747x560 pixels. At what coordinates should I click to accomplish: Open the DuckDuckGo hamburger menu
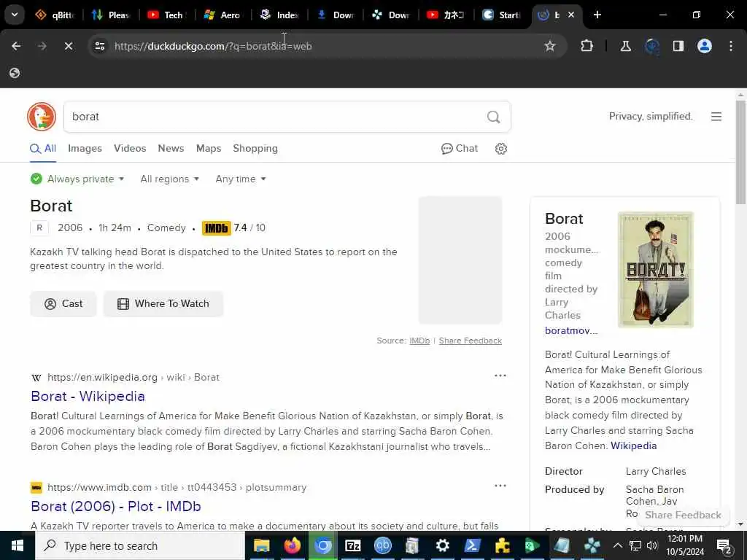coord(716,117)
